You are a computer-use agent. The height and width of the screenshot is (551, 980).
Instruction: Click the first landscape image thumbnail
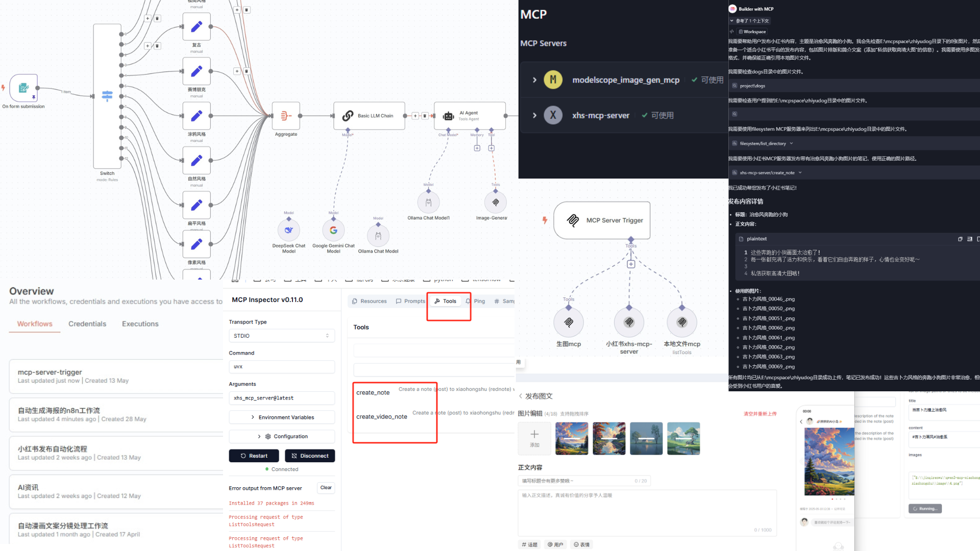(x=572, y=438)
